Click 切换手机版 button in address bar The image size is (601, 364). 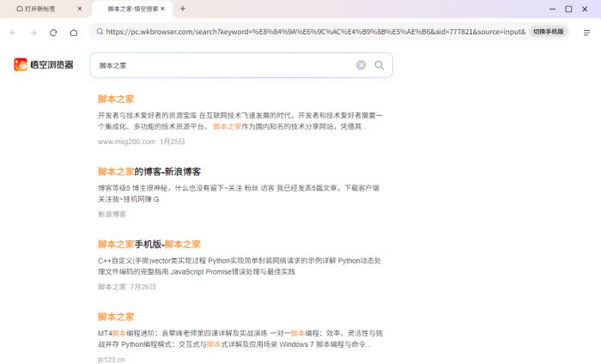tap(548, 32)
